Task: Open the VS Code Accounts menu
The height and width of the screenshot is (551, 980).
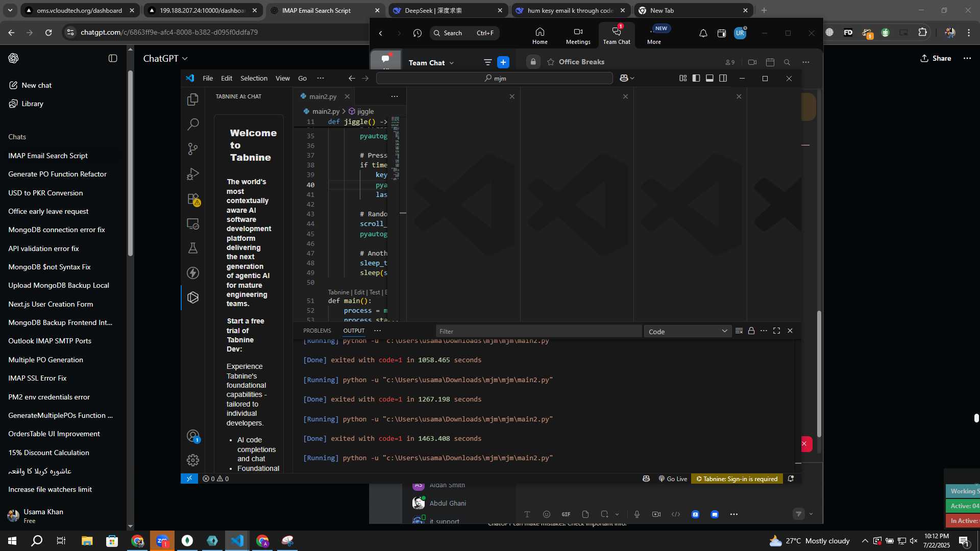Action: coord(193,436)
